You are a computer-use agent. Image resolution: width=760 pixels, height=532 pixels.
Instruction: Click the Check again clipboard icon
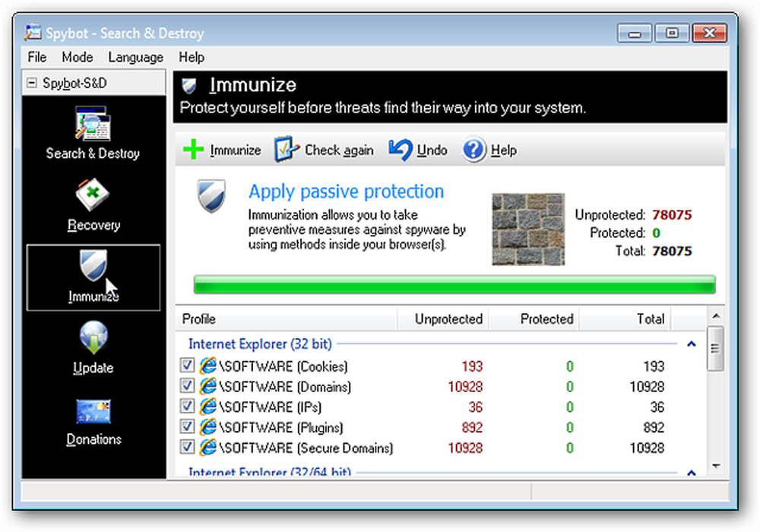(x=286, y=149)
